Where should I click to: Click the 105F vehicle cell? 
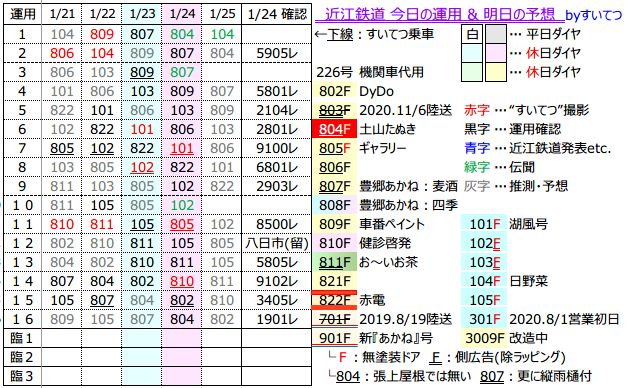[484, 300]
